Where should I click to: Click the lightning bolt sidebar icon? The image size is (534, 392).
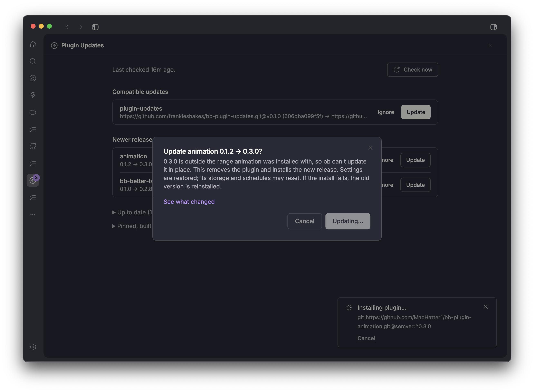click(33, 95)
